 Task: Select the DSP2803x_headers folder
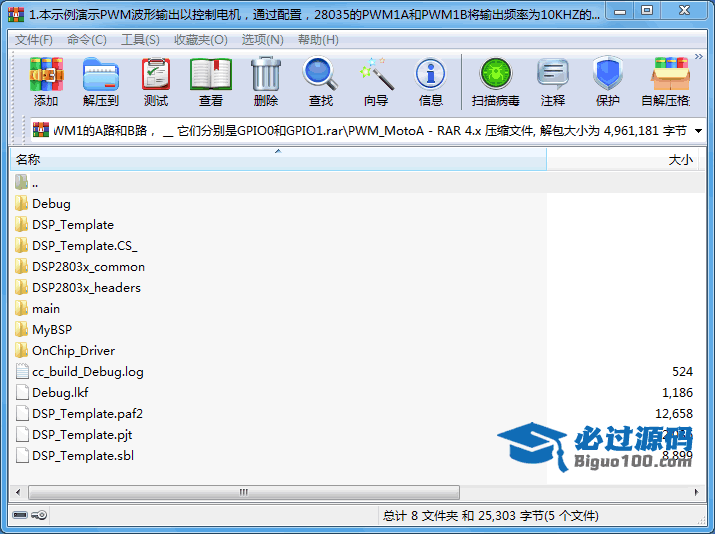click(x=78, y=287)
